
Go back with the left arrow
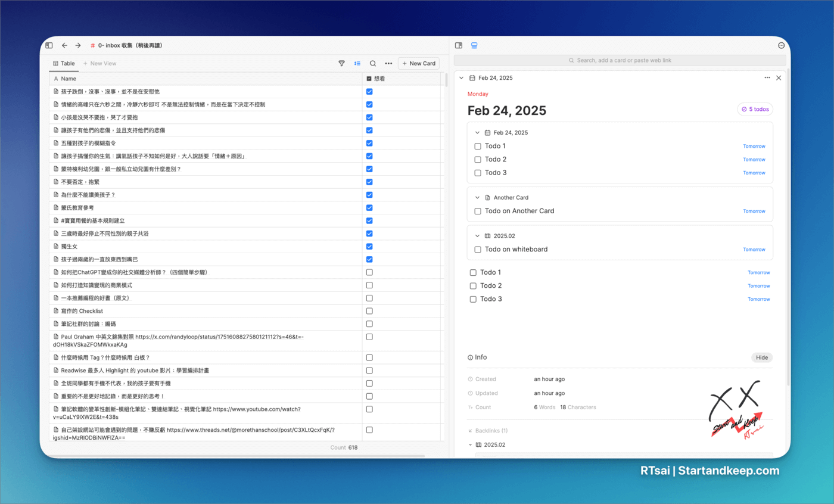tap(64, 45)
